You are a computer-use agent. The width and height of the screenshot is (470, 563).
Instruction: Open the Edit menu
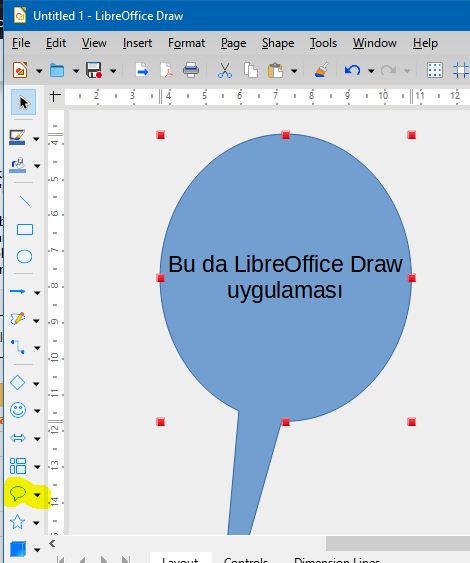56,43
